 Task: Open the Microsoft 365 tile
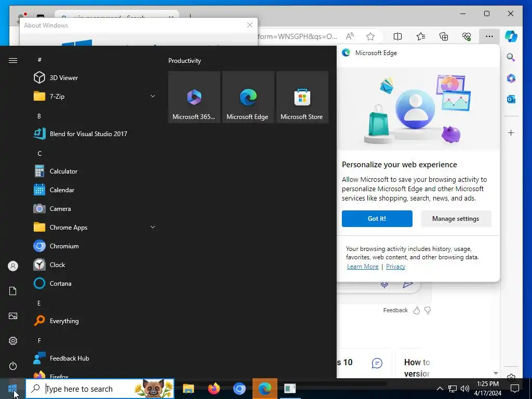(194, 97)
